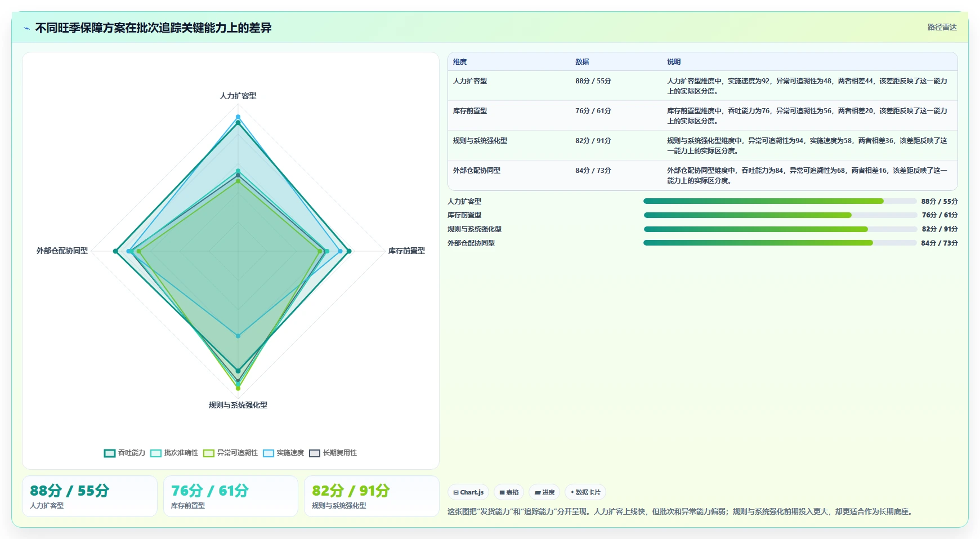Click the 数据卡片 tag chip
The height and width of the screenshot is (539, 980).
click(585, 492)
